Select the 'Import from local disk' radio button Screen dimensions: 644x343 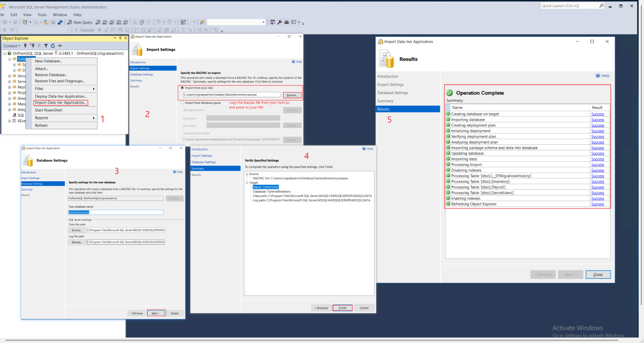tap(182, 88)
